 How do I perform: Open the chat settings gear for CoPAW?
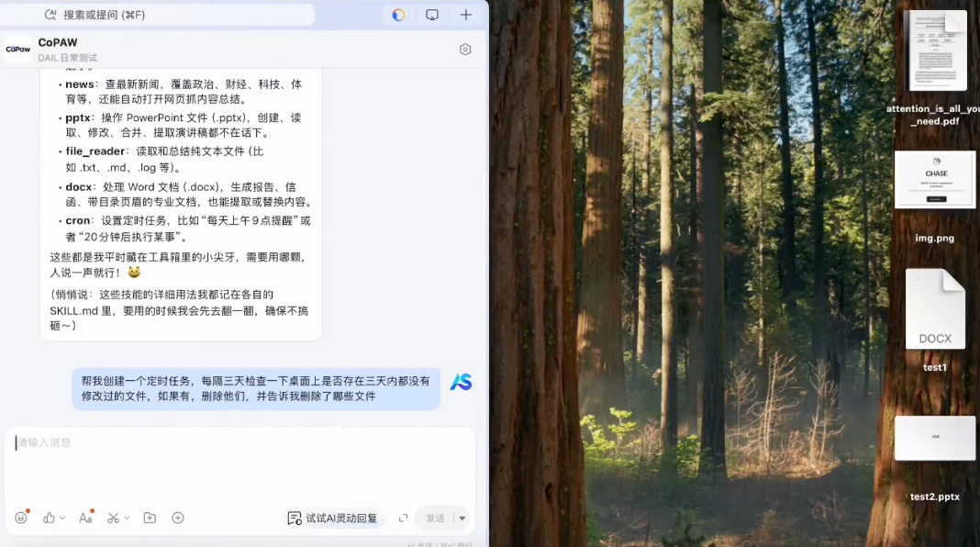(465, 49)
